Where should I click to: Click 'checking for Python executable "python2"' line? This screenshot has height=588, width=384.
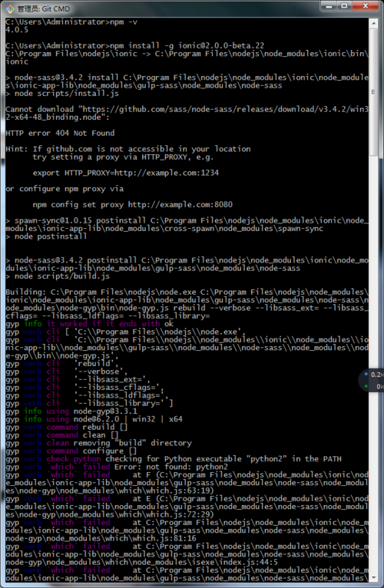[x=174, y=459]
